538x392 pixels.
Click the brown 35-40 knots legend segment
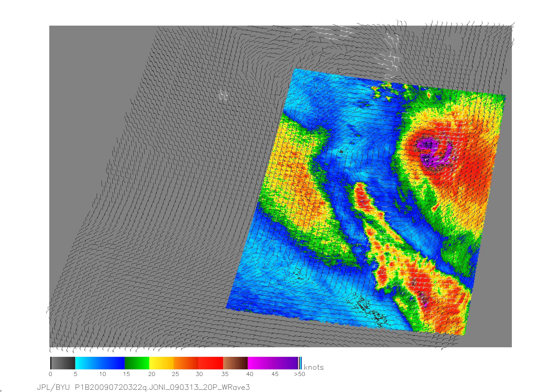235,363
